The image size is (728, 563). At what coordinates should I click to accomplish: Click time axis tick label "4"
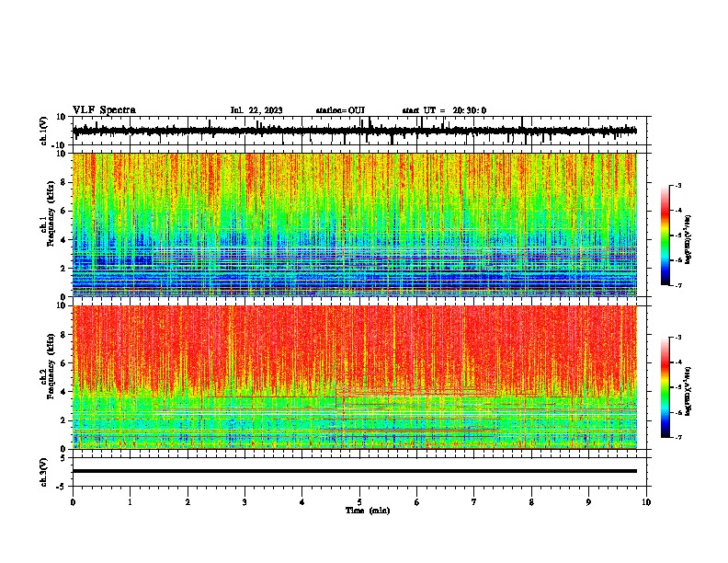click(302, 502)
